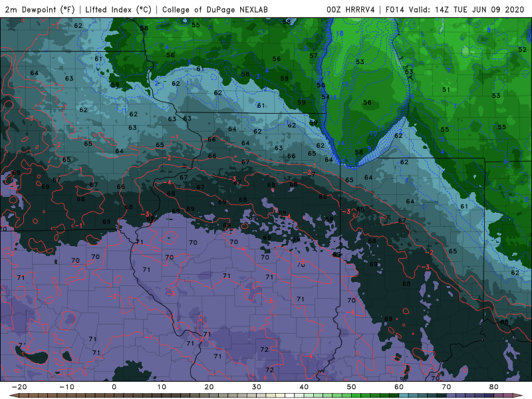Click the 50 label on the color scale
532x399 pixels.
352,387
